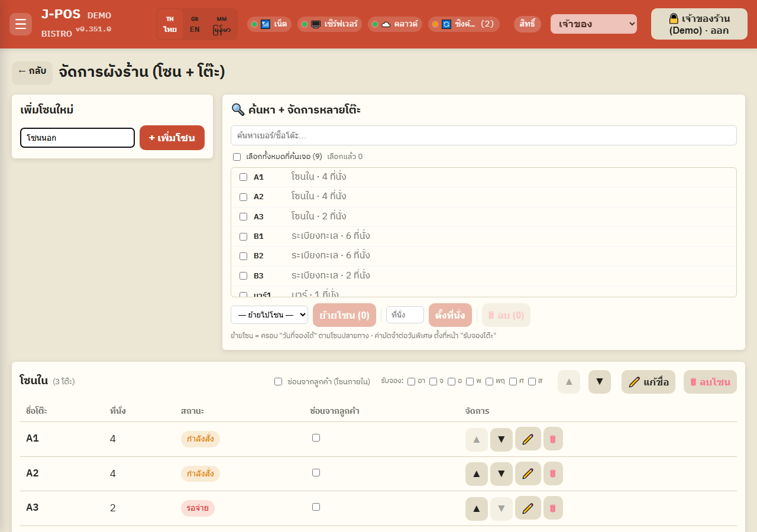Click the + เพิ่มโซน button
This screenshot has height=532, width=757.
pyautogui.click(x=172, y=138)
